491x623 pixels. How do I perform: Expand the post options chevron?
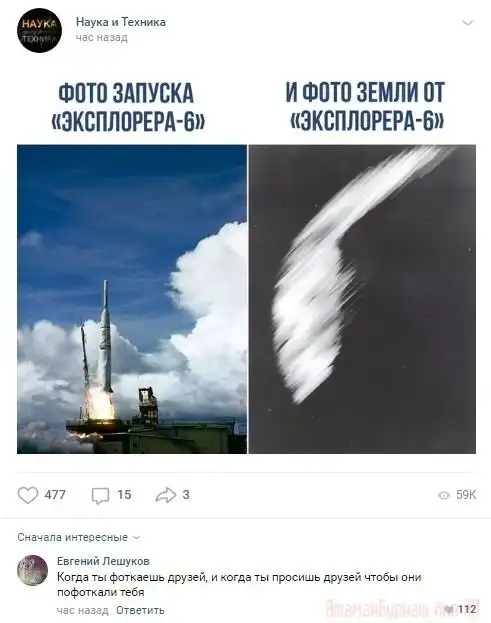[x=468, y=23]
